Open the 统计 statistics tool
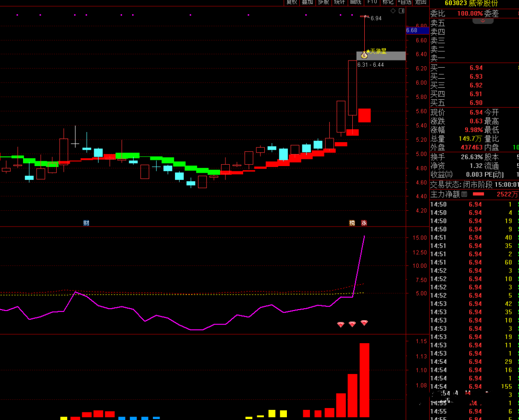 tap(339, 2)
